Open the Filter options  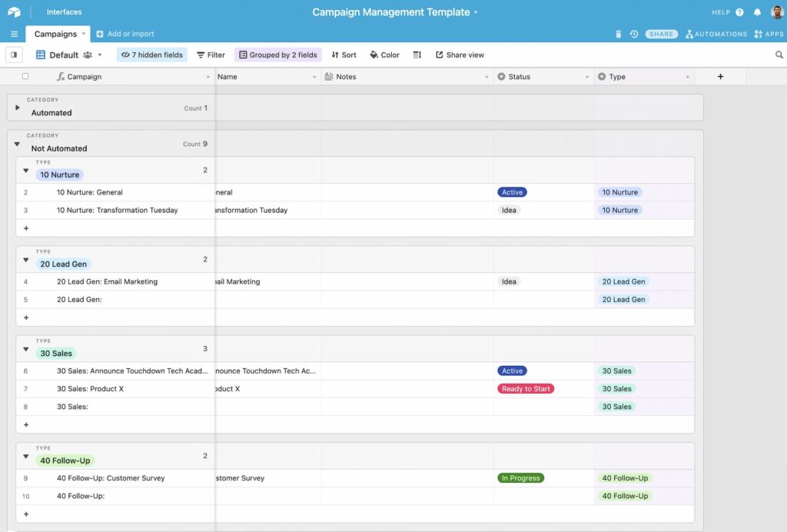[x=210, y=55]
